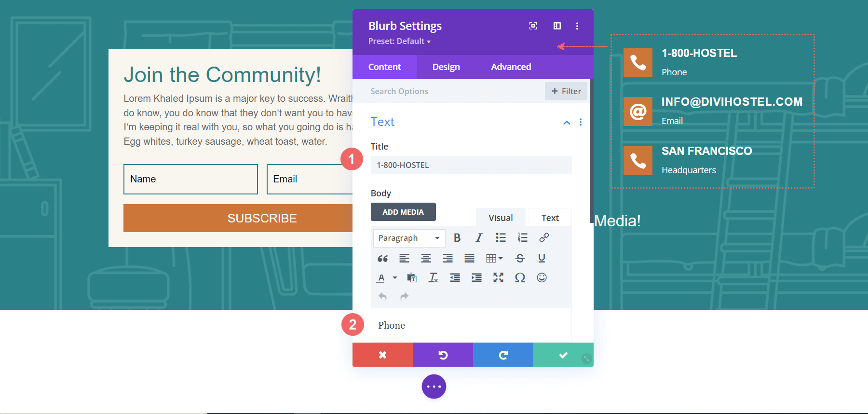The image size is (868, 414).
Task: Click the settings panel scrollbar
Action: tap(592, 151)
